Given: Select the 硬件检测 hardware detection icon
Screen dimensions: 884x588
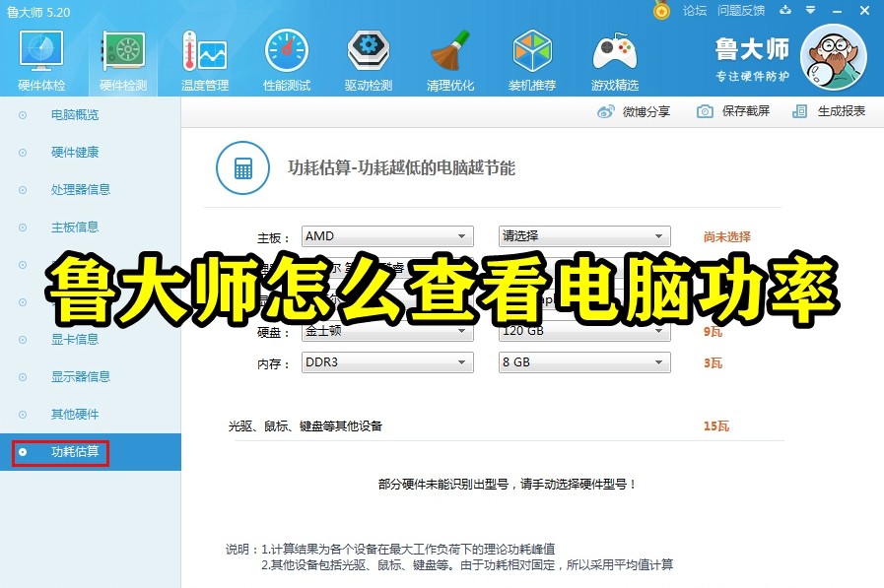Looking at the screenshot, I should (x=123, y=50).
